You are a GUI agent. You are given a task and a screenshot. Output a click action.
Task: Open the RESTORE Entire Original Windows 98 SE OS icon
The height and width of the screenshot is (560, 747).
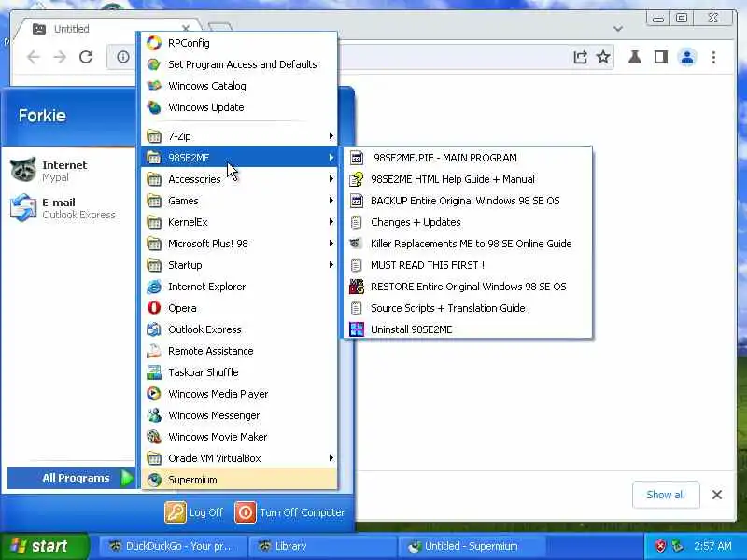[x=357, y=287]
